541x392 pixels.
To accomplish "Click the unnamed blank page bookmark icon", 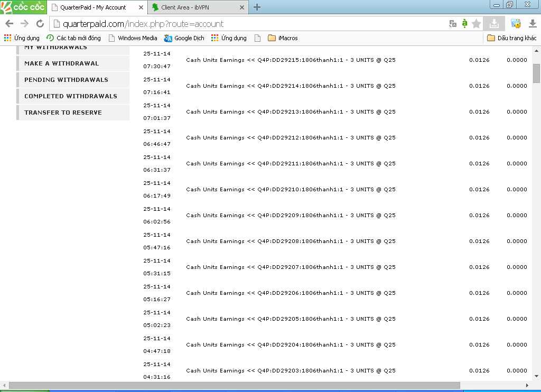I will [x=257, y=38].
